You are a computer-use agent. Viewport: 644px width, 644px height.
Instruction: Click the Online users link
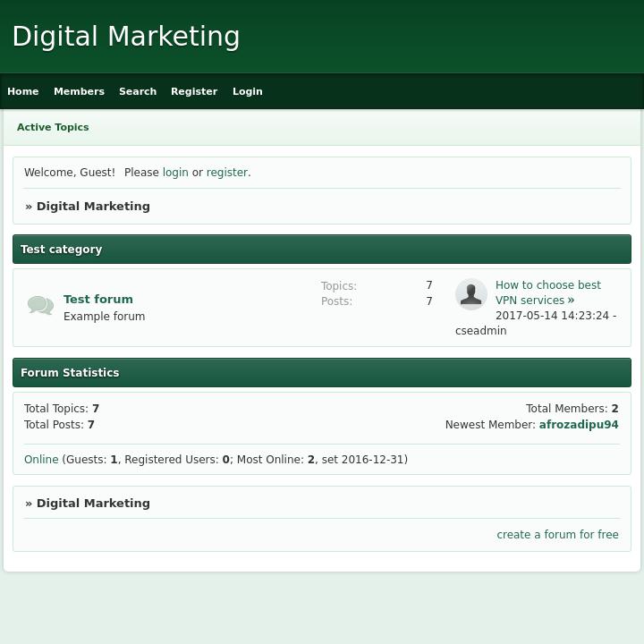(41, 460)
